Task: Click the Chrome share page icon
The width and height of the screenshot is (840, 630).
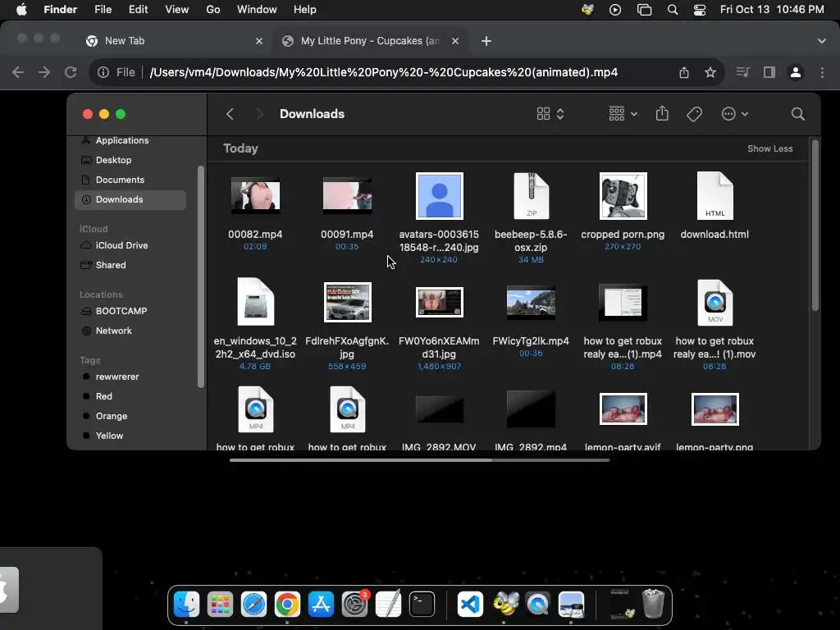Action: (684, 72)
